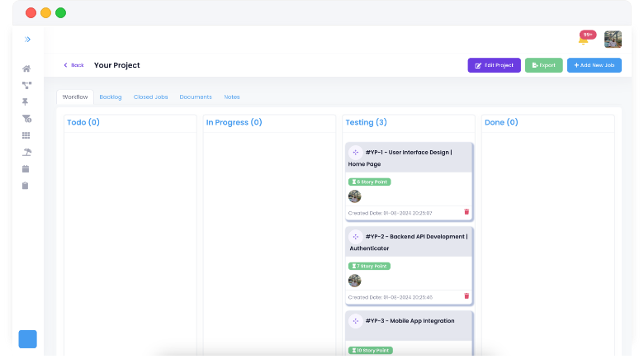Open the calendar icon in sidebar
The width and height of the screenshot is (644, 359).
point(26,168)
